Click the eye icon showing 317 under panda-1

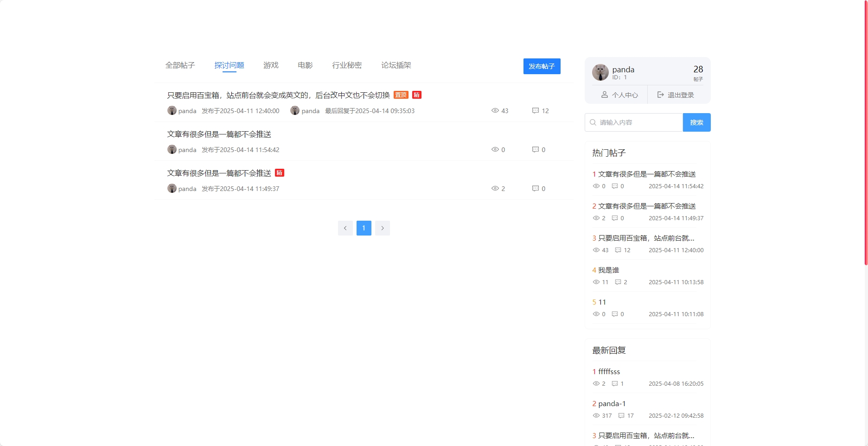[x=596, y=415]
